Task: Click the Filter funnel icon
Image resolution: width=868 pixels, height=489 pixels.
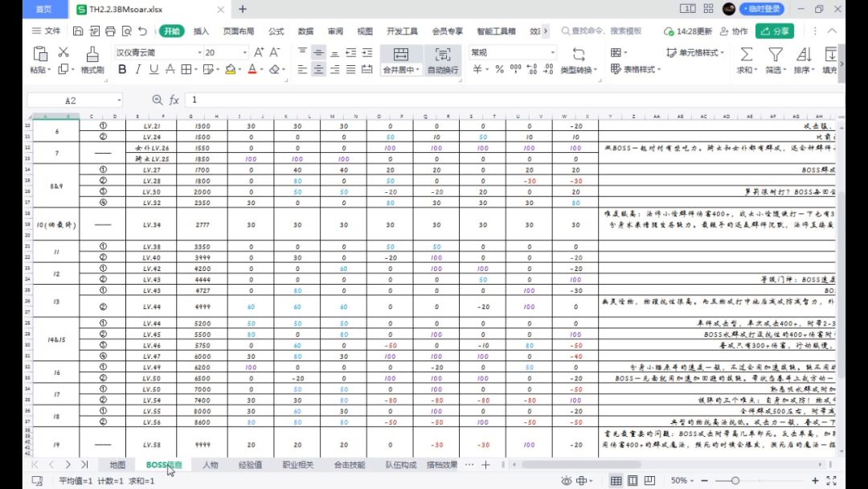Action: (775, 54)
